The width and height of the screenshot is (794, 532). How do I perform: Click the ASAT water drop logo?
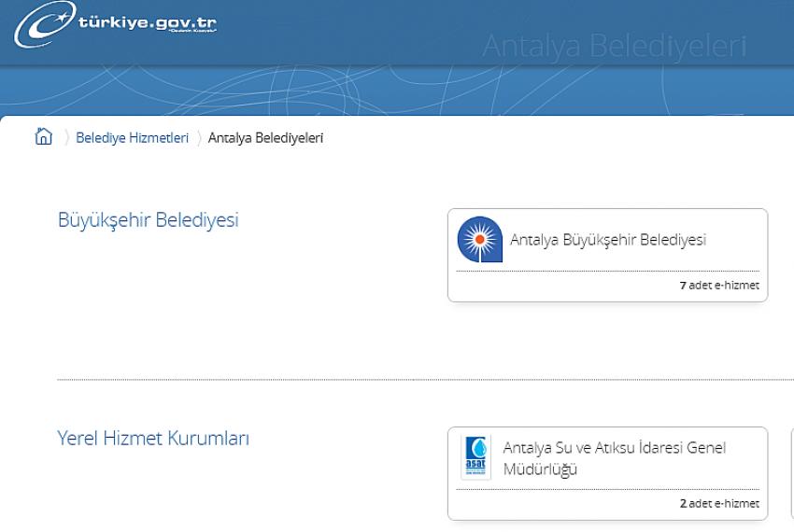(476, 457)
